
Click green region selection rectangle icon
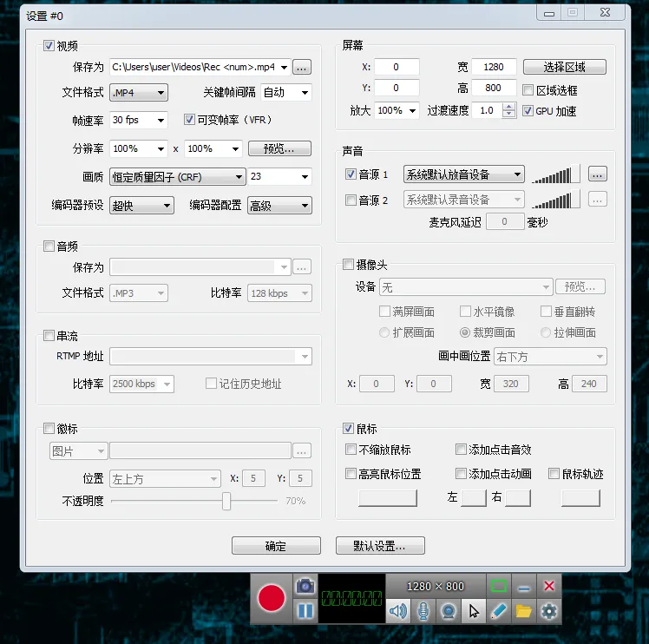pos(498,586)
